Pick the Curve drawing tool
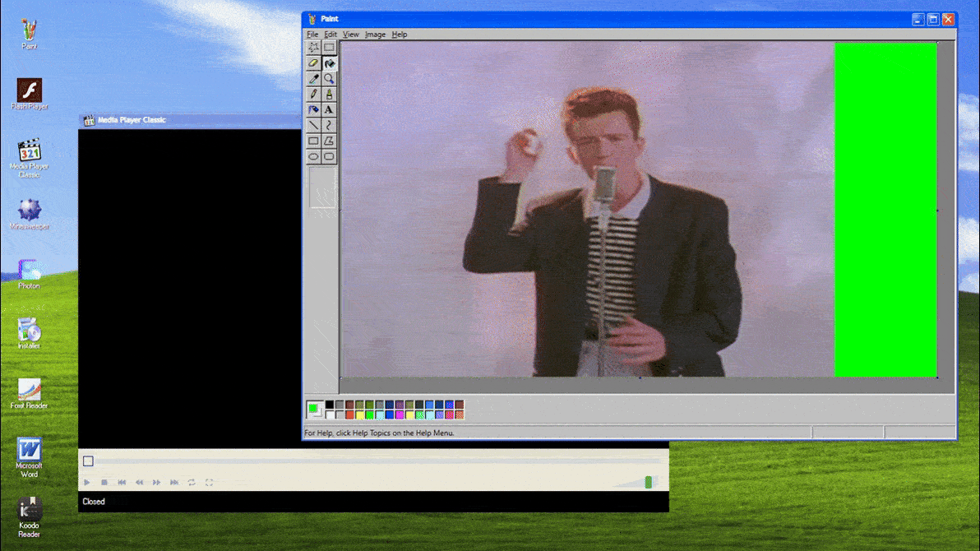980x551 pixels. click(329, 125)
